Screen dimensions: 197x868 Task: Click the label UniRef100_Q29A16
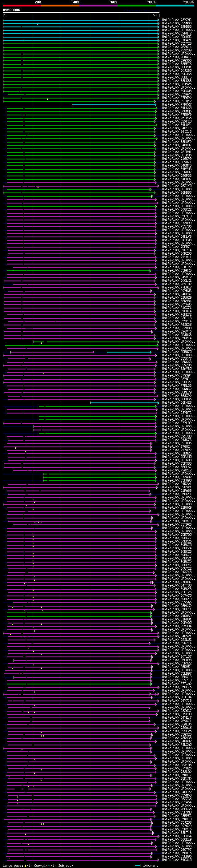click(177, 728)
